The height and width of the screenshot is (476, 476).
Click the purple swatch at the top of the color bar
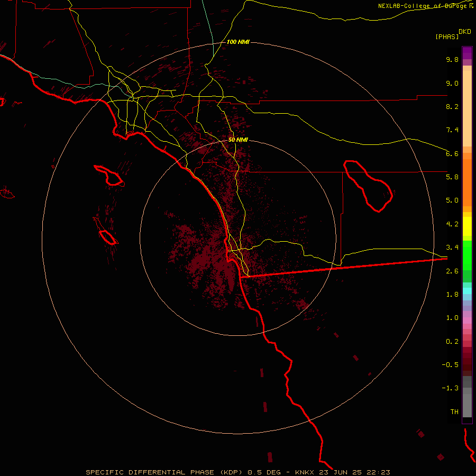point(467,53)
